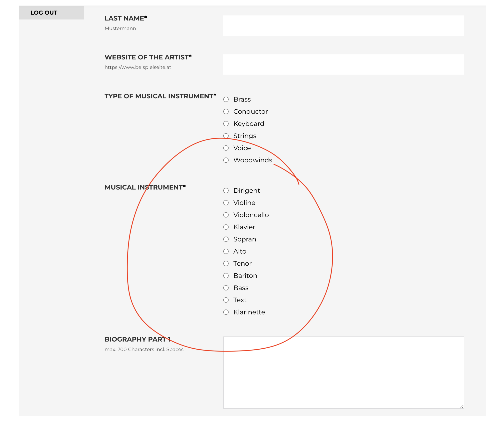The height and width of the screenshot is (421, 504).
Task: Select the Tenor radio button
Action: tap(226, 263)
